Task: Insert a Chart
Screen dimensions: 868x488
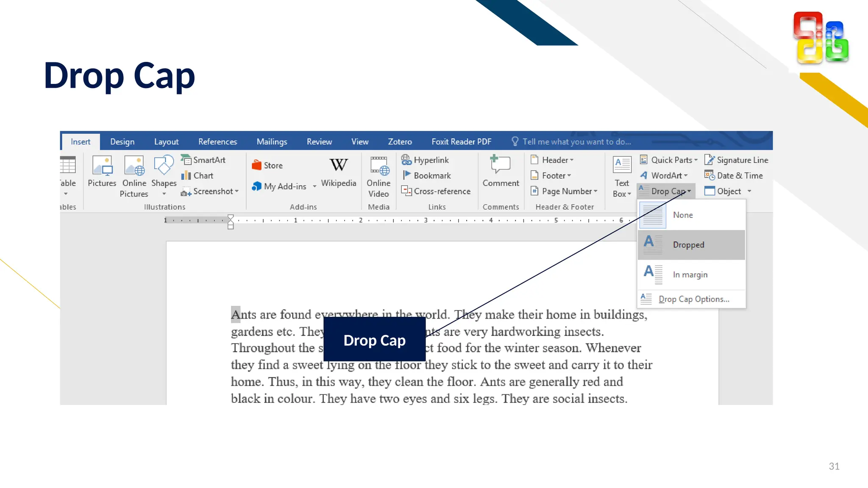Action: click(x=198, y=175)
